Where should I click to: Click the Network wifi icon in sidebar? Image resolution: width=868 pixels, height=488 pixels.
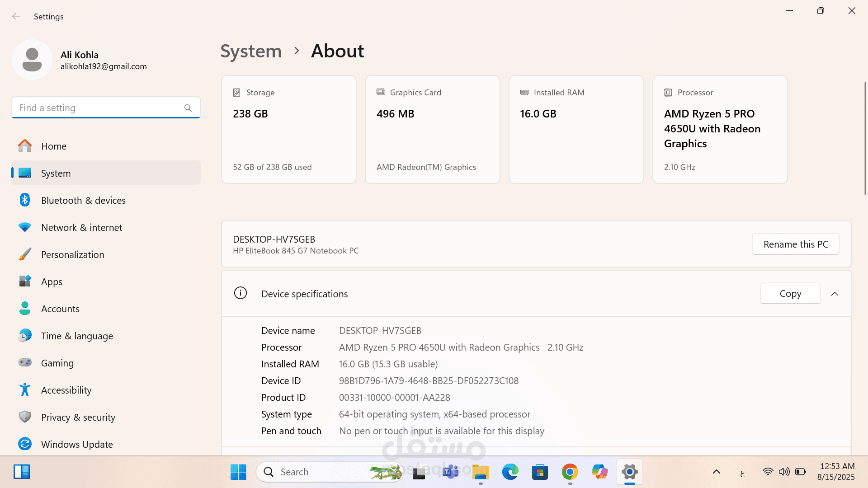tap(25, 227)
